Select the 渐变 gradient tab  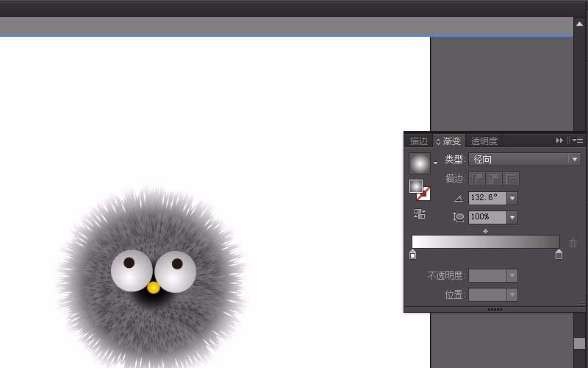451,141
